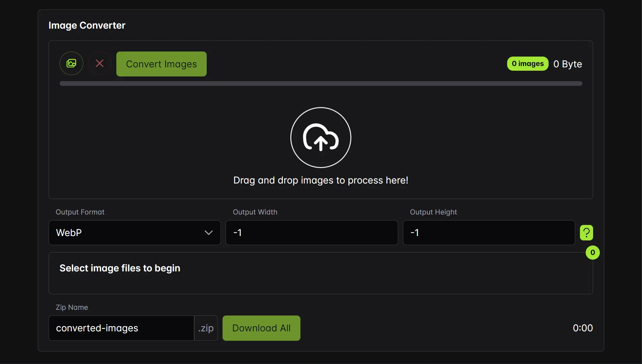This screenshot has width=642, height=364.
Task: Expand the WebP format chevron
Action: (208, 233)
